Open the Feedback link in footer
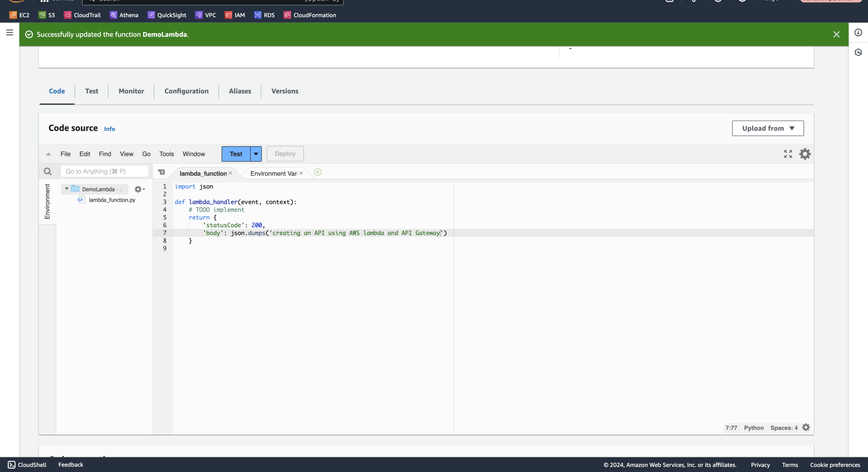The height and width of the screenshot is (472, 868). [71, 465]
